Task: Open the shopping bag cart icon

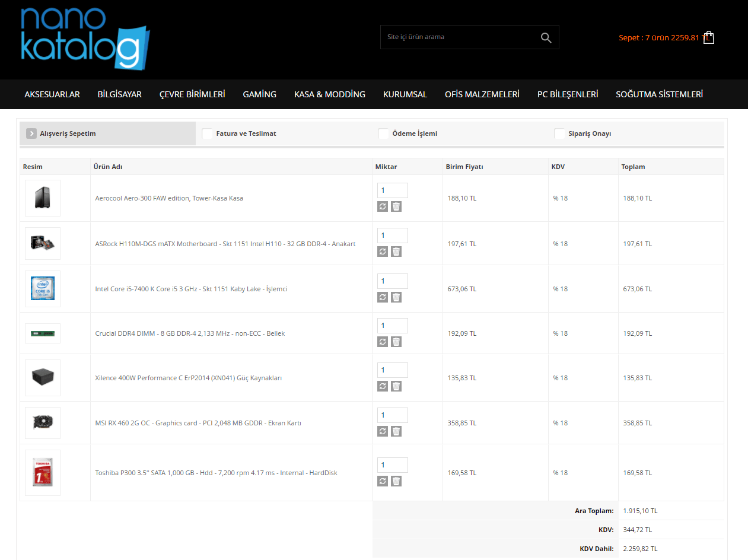Action: pyautogui.click(x=709, y=37)
